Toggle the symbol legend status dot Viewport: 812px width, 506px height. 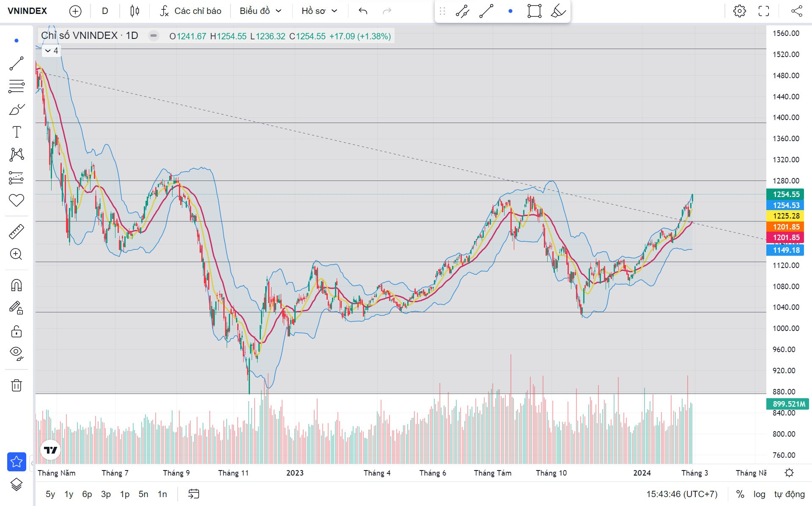154,36
